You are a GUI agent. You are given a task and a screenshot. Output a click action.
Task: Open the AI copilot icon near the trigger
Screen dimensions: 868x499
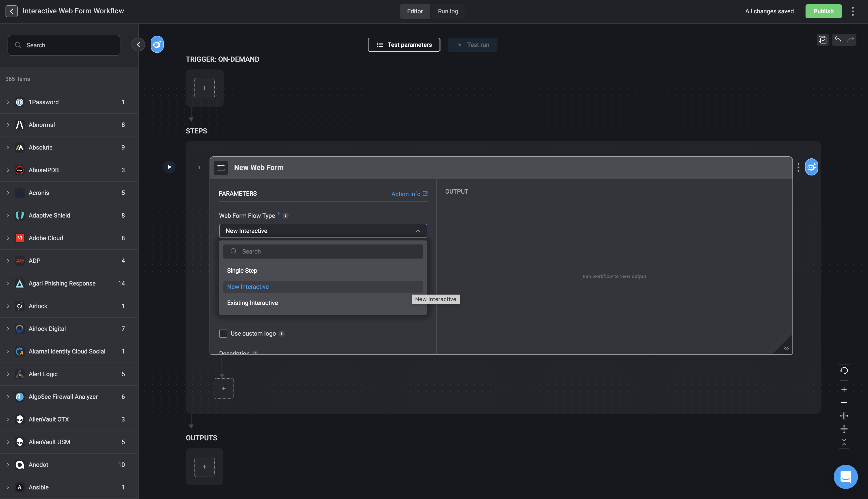(x=157, y=45)
